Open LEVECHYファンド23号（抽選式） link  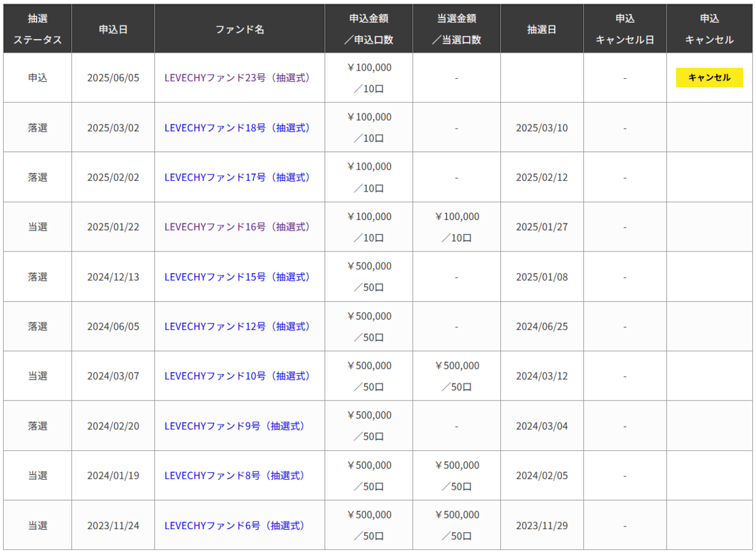(x=238, y=78)
